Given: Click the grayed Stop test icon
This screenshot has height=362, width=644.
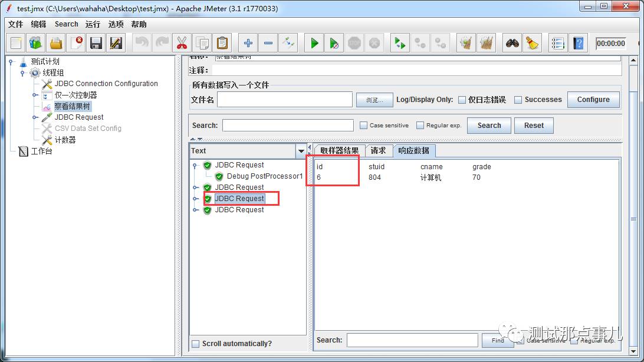Looking at the screenshot, I should click(x=354, y=43).
